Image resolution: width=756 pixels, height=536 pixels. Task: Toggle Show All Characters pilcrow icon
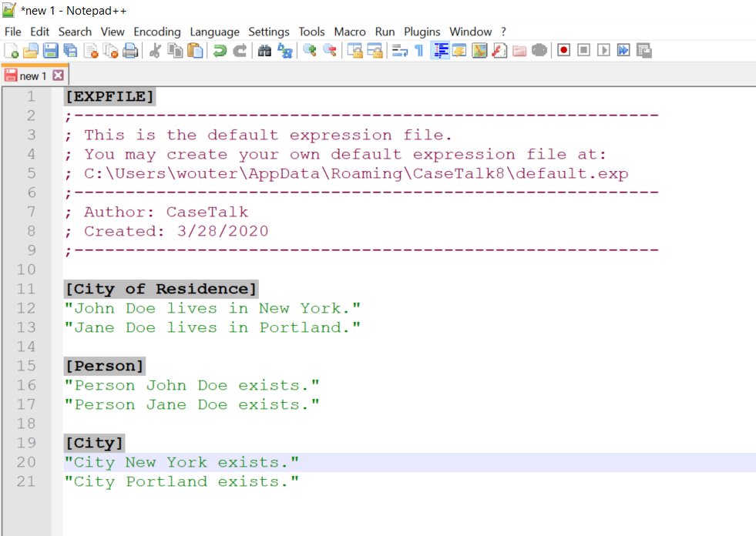point(419,51)
